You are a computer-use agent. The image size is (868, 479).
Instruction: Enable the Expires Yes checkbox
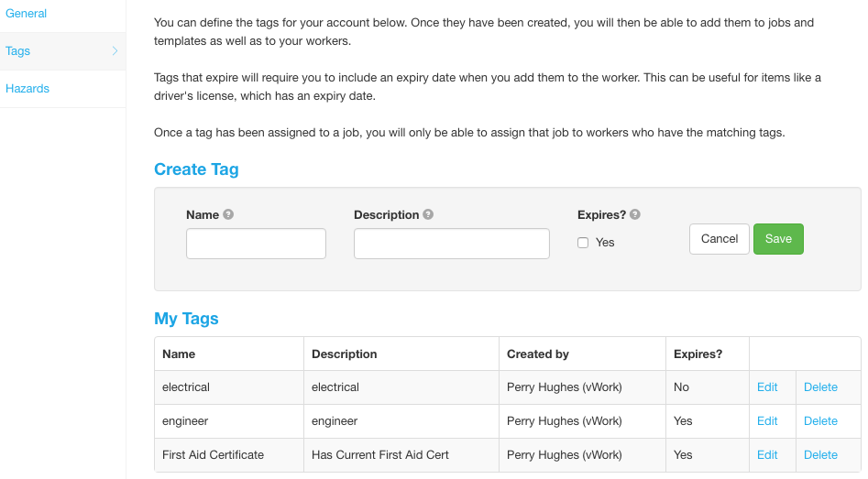tap(583, 243)
